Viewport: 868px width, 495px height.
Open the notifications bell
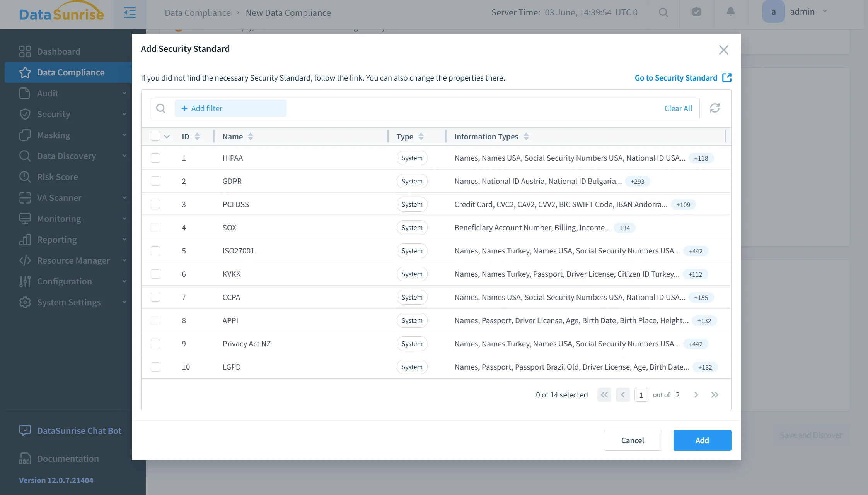coord(730,12)
